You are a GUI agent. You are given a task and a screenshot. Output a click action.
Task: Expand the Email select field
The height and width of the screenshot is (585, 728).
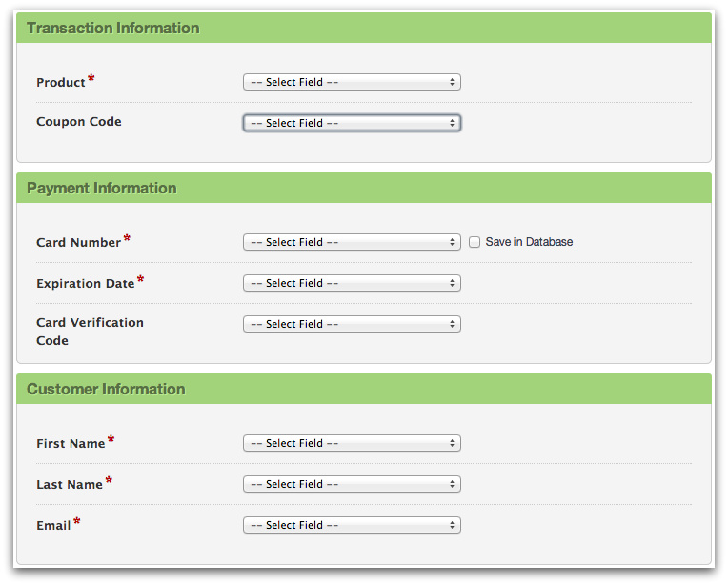point(352,526)
